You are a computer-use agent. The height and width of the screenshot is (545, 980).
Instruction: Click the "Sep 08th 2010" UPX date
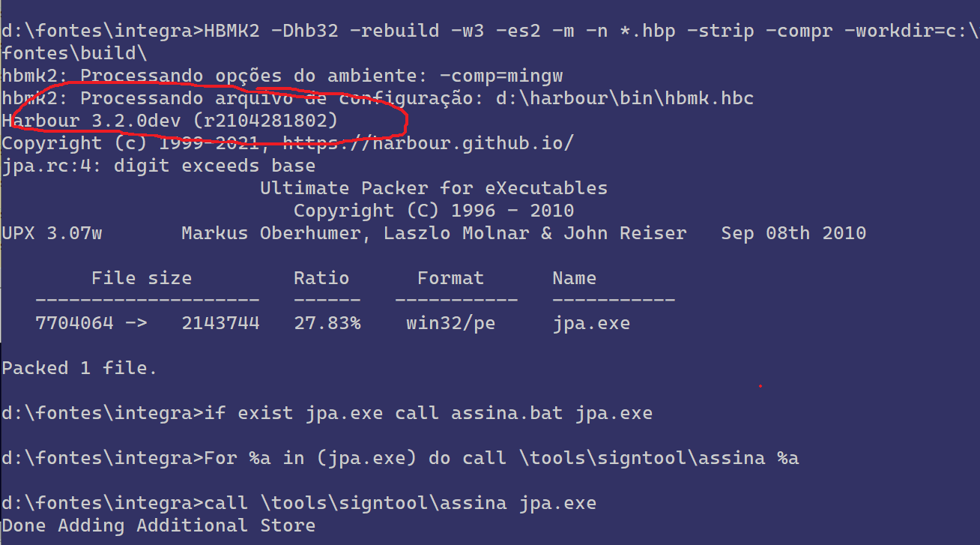[793, 233]
